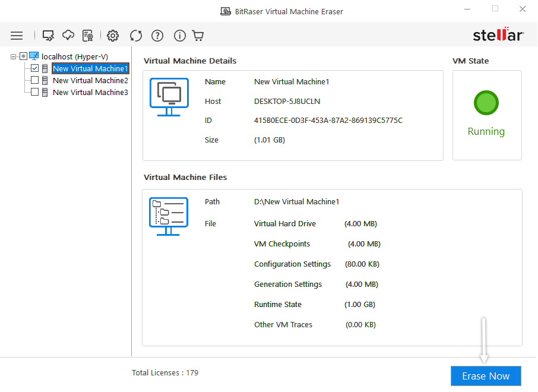The image size is (538, 392).
Task: Click the Virtual Machine Files heading
Action: pos(185,178)
